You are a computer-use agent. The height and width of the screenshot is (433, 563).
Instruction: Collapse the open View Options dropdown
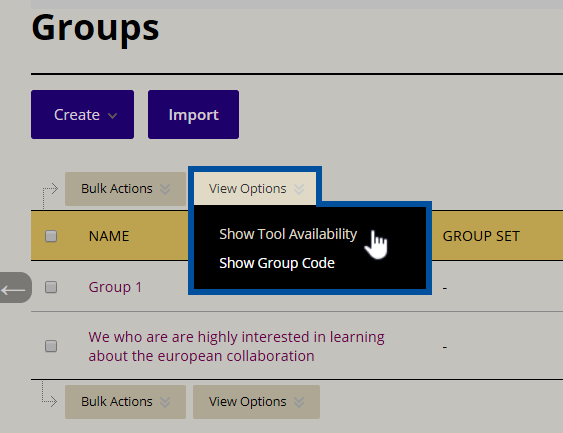click(x=255, y=189)
